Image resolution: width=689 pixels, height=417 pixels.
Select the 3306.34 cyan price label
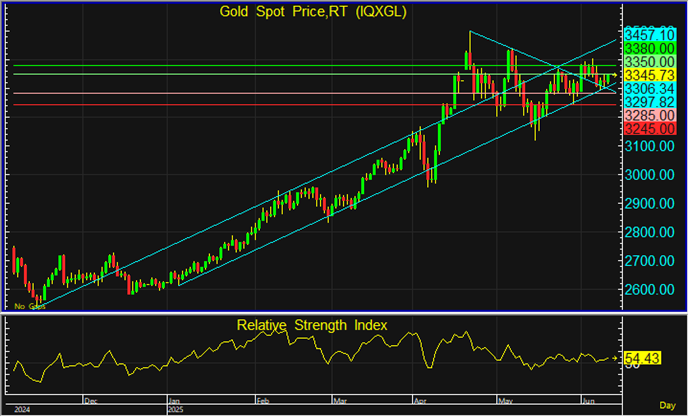click(x=649, y=89)
